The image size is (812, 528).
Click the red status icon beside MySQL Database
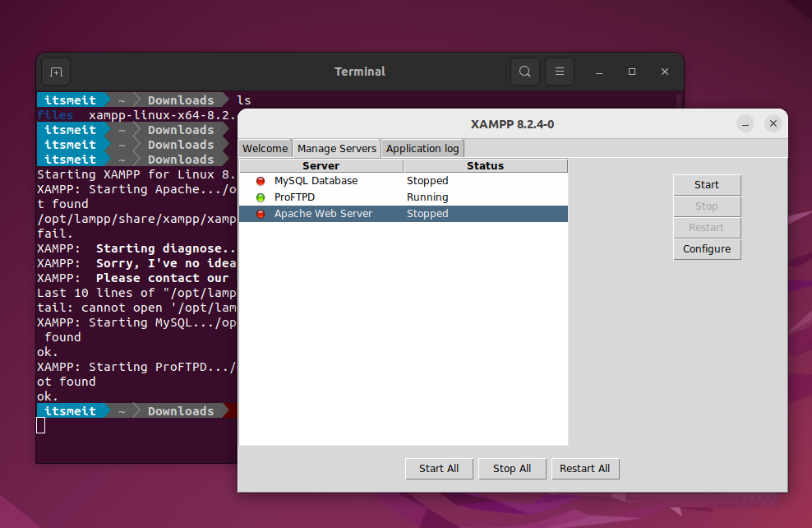tap(260, 180)
